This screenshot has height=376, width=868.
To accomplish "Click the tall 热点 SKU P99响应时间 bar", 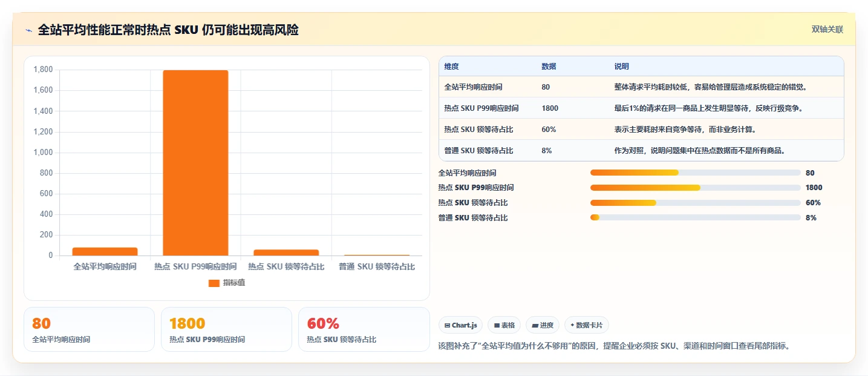I will coord(195,163).
